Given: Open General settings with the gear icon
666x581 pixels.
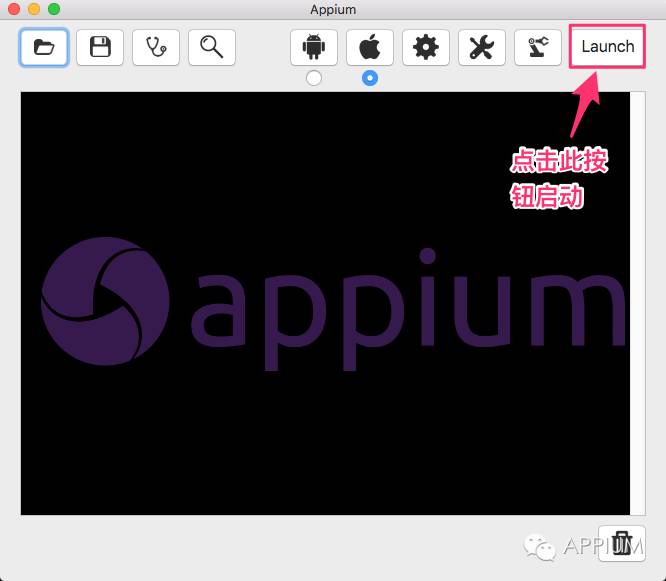Looking at the screenshot, I should 426,47.
